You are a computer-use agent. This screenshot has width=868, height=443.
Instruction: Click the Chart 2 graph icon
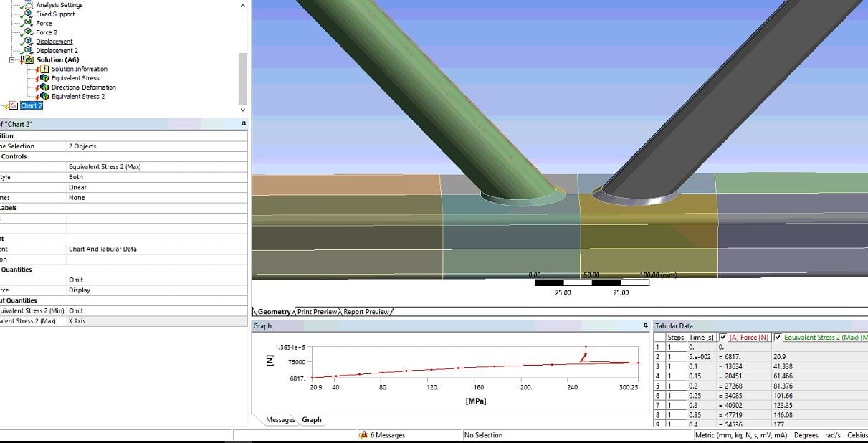[13, 105]
